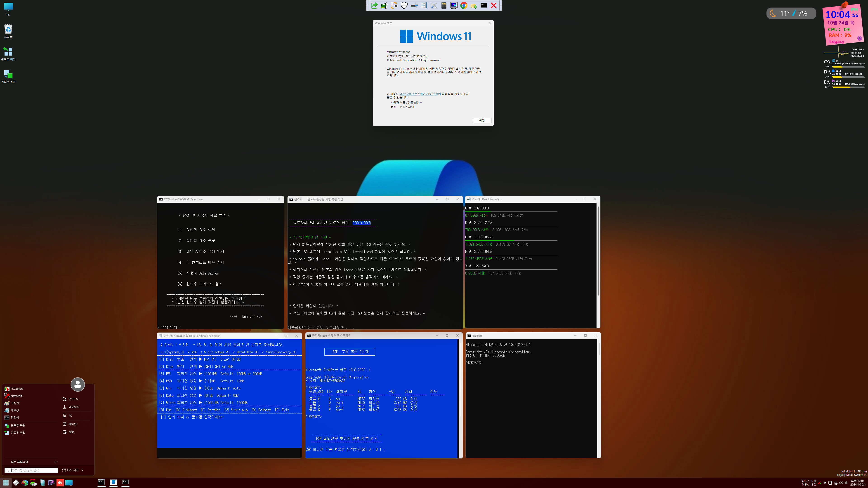This screenshot has width=868, height=488.
Task: Expand arrow next to 다시 시작
Action: tap(82, 470)
